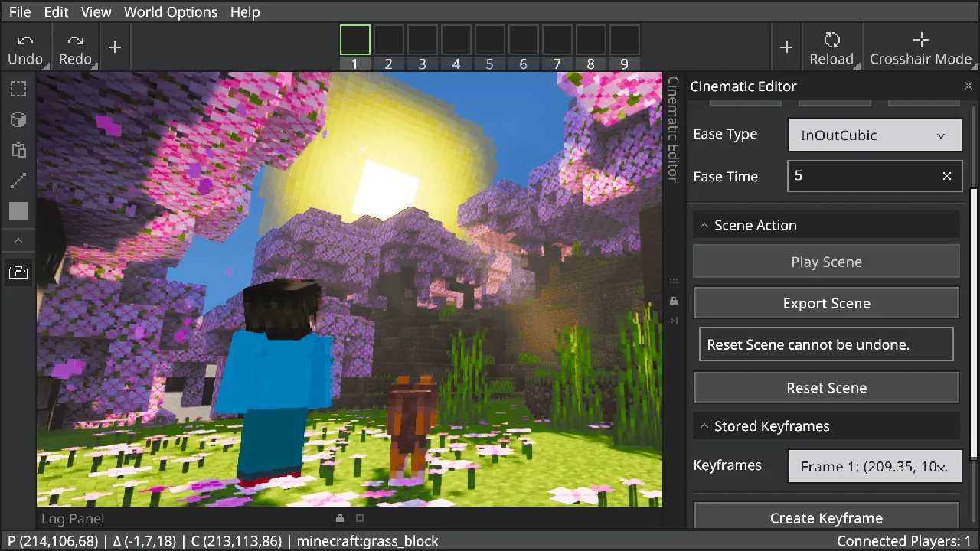
Task: Open the File menu
Action: pos(20,11)
